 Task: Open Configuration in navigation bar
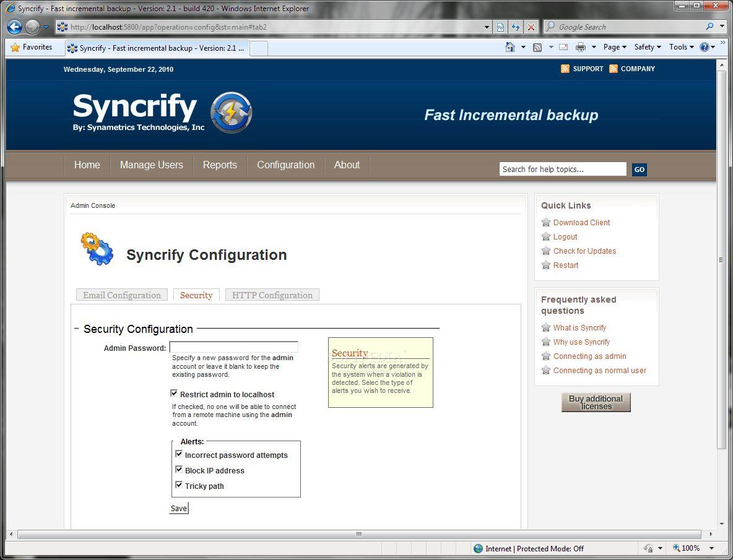(285, 165)
